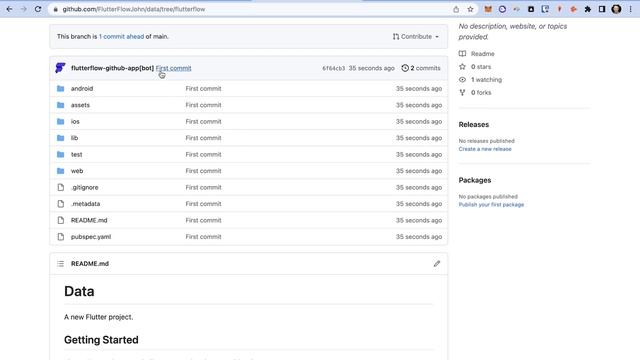Click the android folder icon
The image size is (640, 360).
tap(60, 89)
